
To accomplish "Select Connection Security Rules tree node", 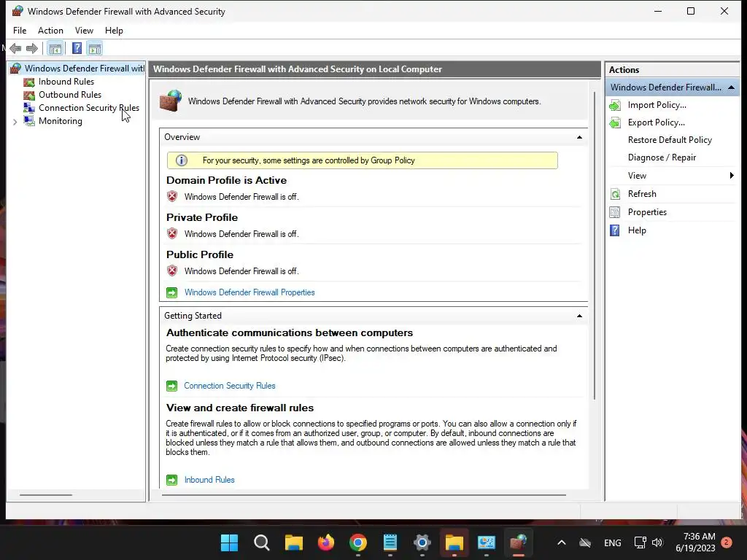I will click(88, 108).
